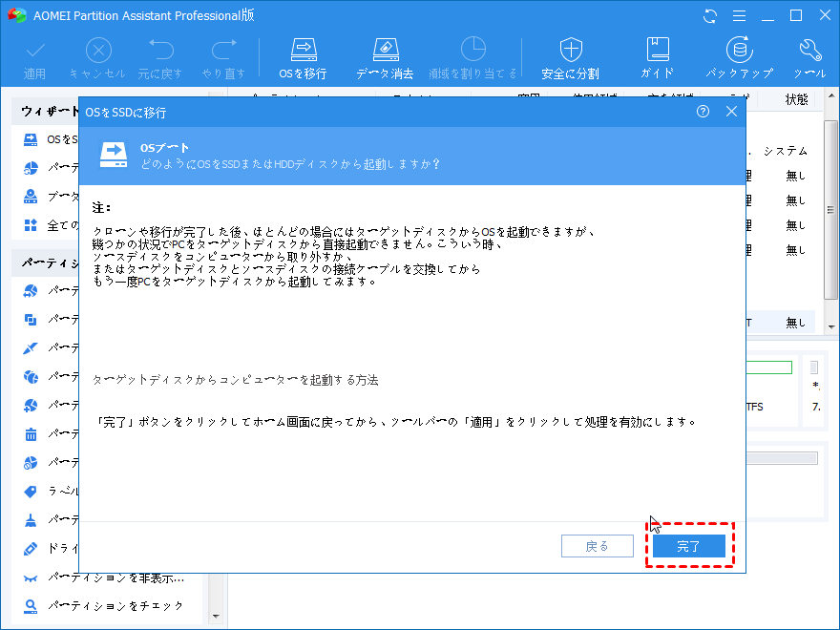Click the green partition bar in disk map

click(x=769, y=367)
